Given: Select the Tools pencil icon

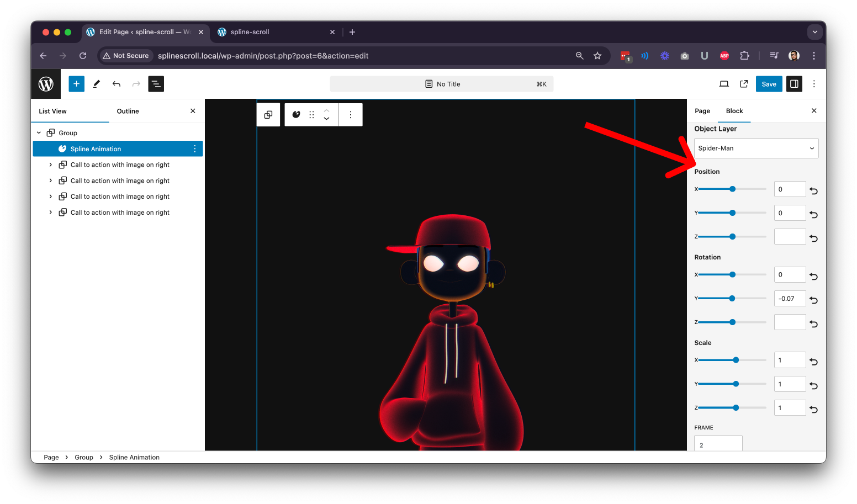Looking at the screenshot, I should pos(97,84).
